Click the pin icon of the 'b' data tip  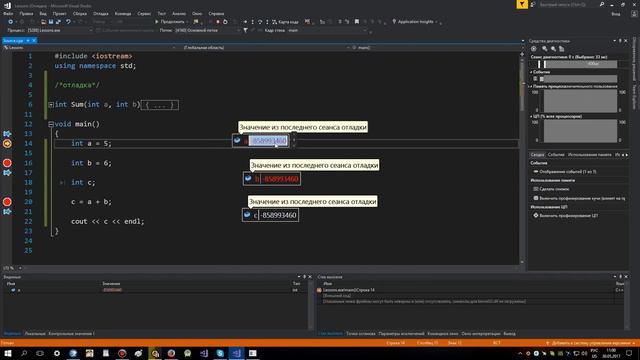[248, 178]
